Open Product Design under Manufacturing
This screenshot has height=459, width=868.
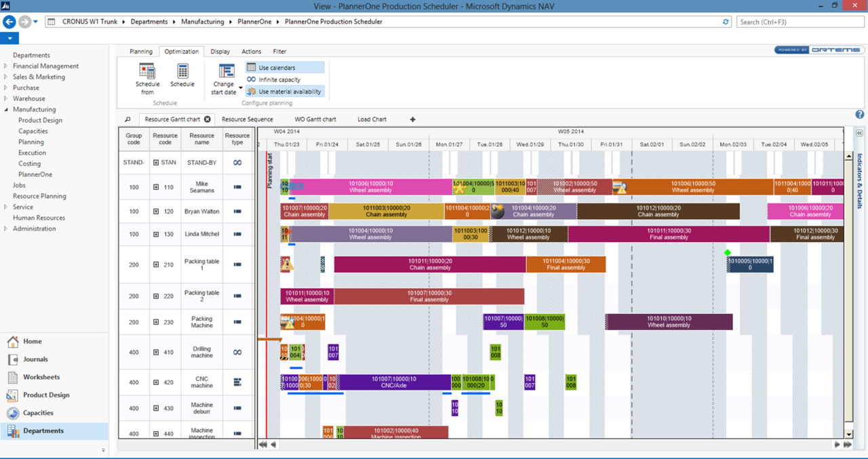coord(40,120)
